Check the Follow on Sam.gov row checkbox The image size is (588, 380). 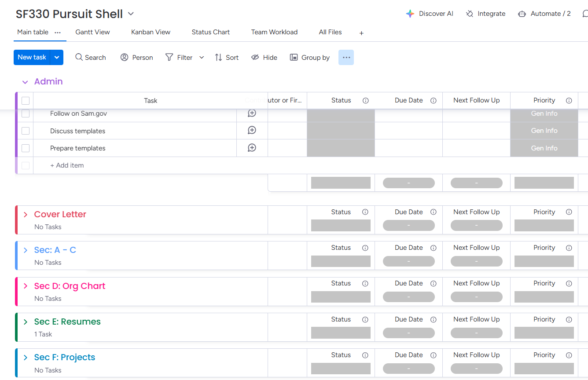(x=26, y=113)
